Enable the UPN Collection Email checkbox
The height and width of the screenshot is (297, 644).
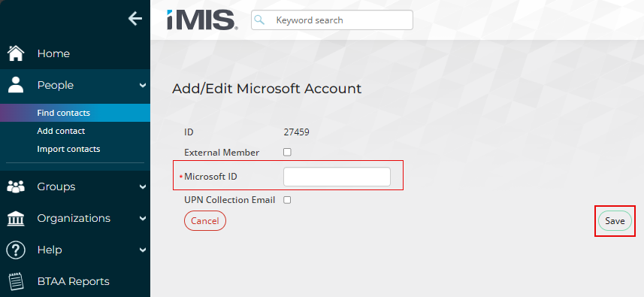click(x=287, y=200)
